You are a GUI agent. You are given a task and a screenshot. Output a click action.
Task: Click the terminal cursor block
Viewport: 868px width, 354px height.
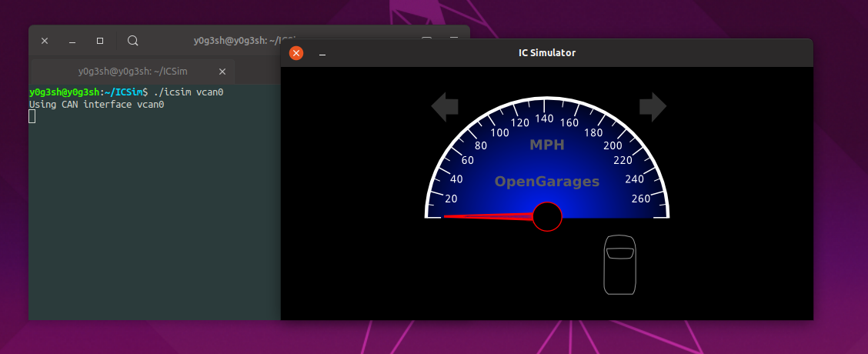coord(32,116)
